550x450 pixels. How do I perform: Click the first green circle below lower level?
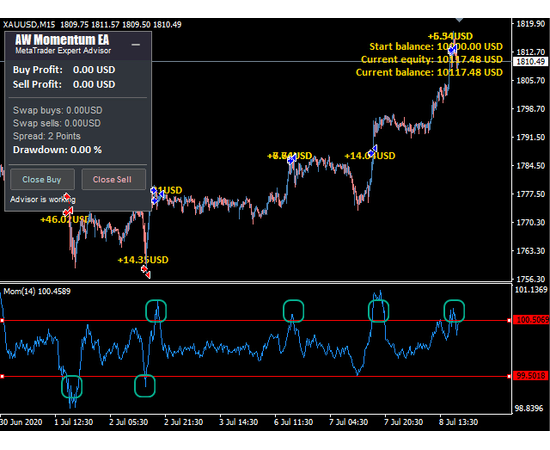point(72,387)
